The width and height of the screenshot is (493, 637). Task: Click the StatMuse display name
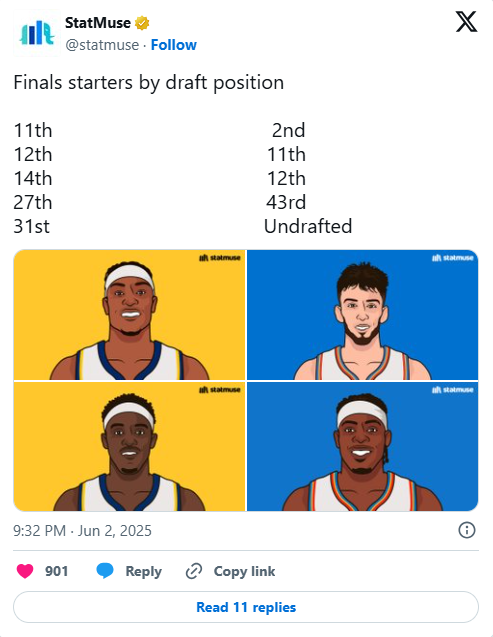point(98,23)
